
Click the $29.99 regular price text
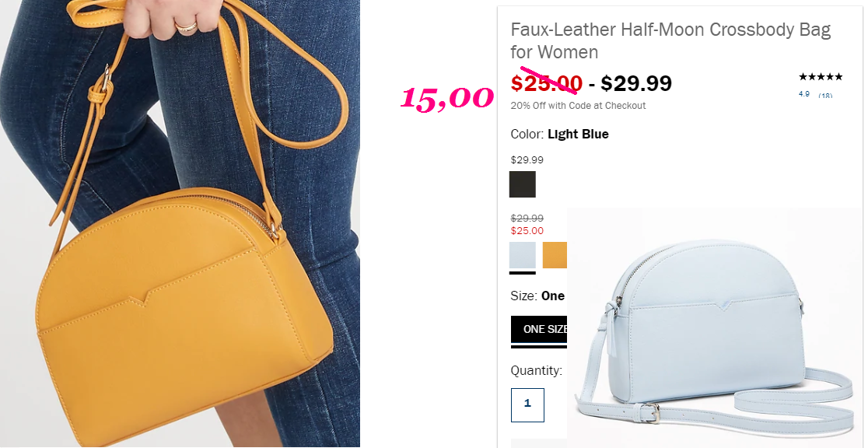[636, 84]
